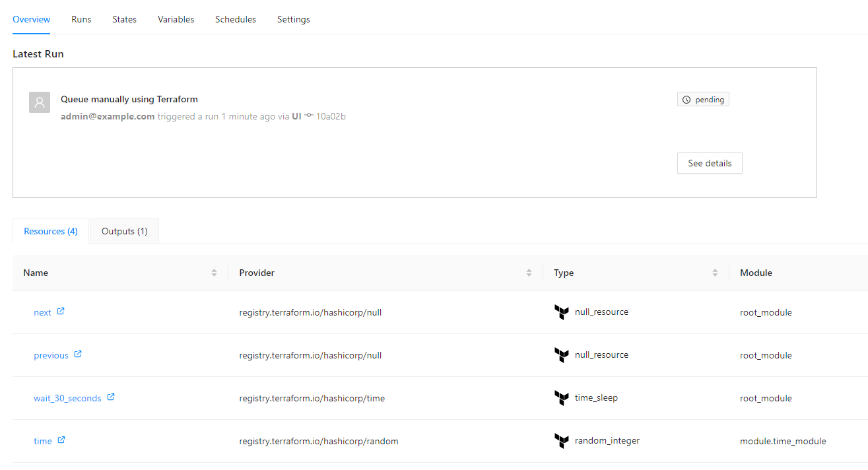This screenshot has height=470, width=868.
Task: Open the Settings tab
Action: [293, 19]
